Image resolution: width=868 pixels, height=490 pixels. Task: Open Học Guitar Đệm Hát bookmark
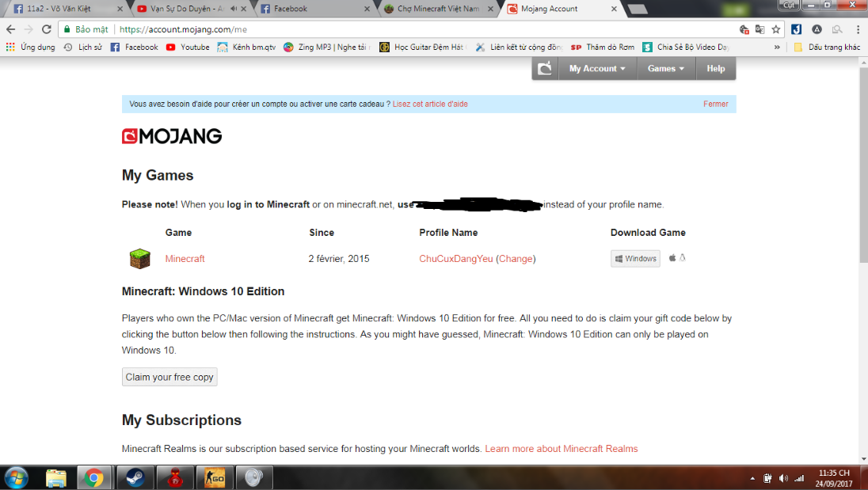click(424, 47)
